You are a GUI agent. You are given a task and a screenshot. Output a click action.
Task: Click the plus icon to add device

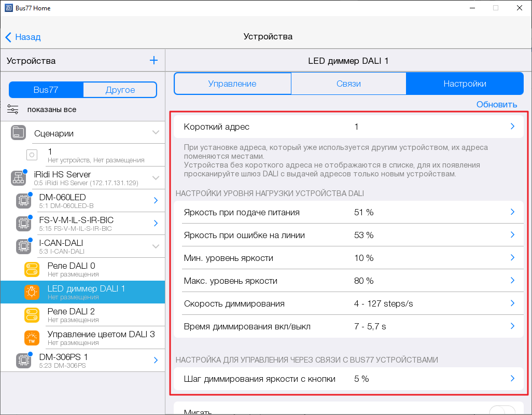[153, 61]
